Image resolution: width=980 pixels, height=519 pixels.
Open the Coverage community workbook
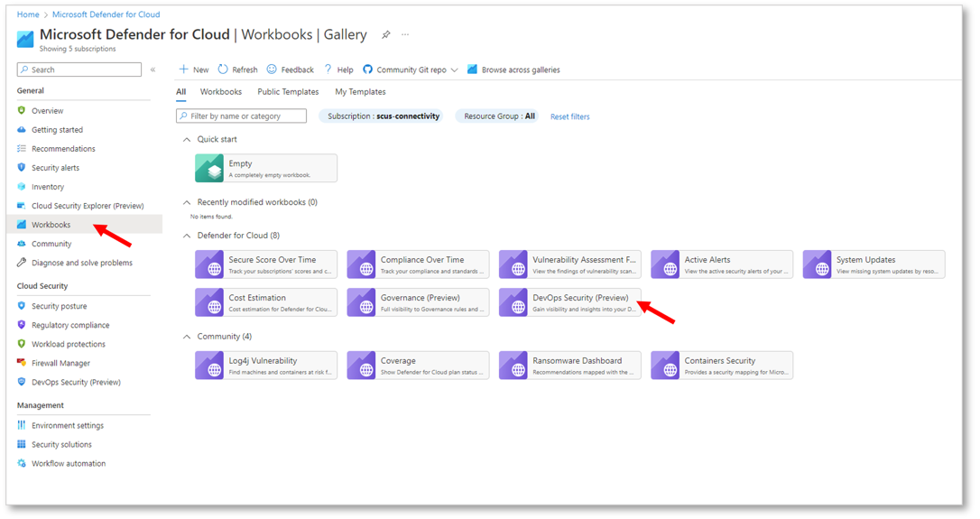point(418,366)
